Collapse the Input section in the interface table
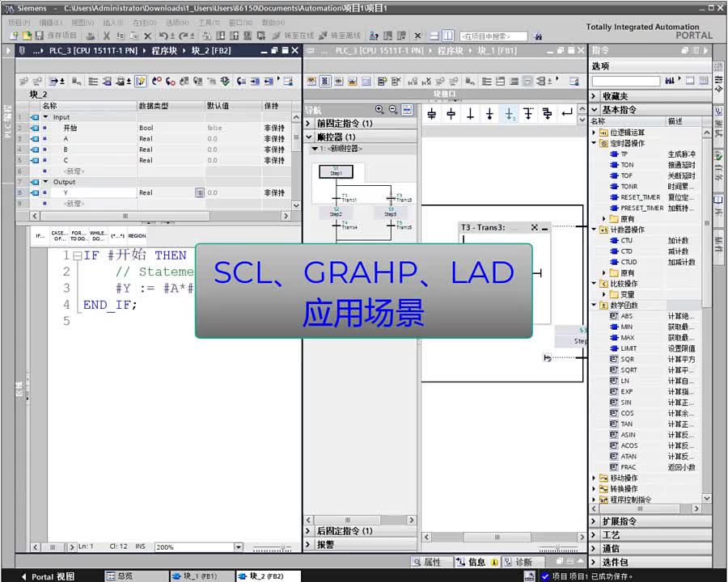The image size is (728, 582). click(46, 117)
